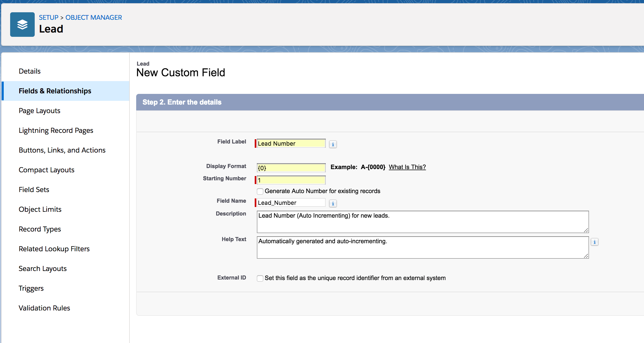Click OBJECT MANAGER breadcrumb link
644x343 pixels.
[x=94, y=18]
